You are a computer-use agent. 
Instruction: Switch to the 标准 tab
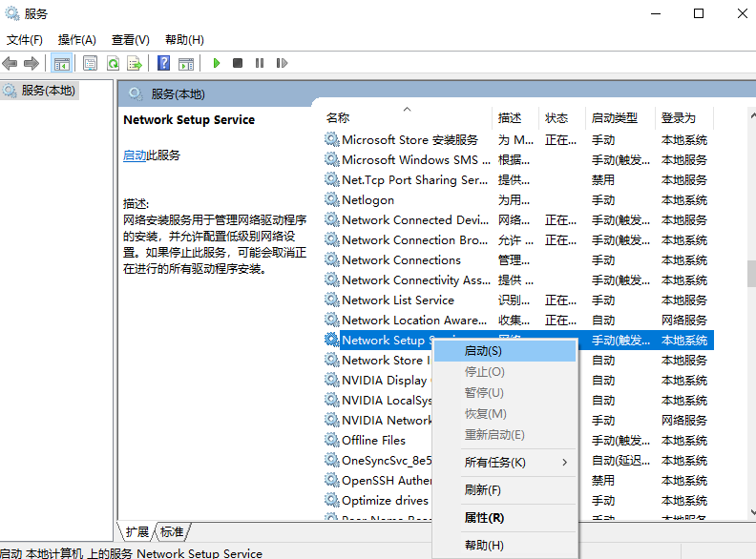pyautogui.click(x=172, y=531)
